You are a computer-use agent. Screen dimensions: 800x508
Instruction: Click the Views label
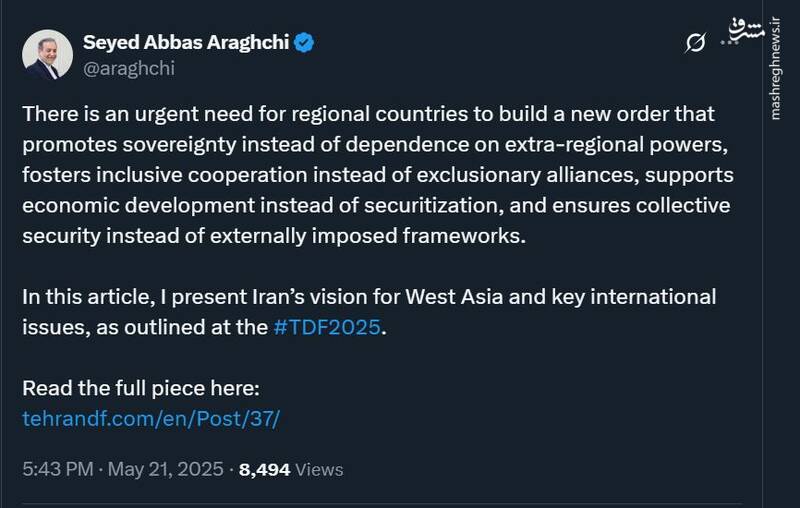click(x=320, y=468)
